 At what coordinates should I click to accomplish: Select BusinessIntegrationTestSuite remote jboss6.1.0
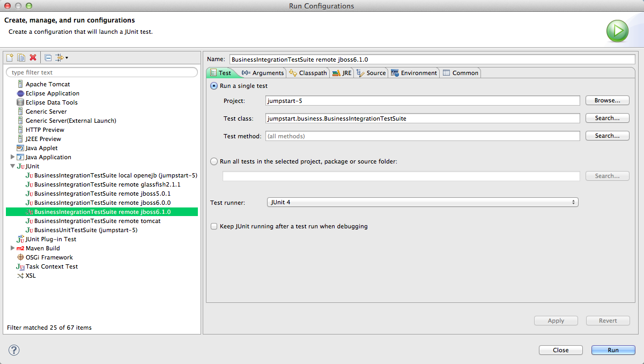point(102,212)
